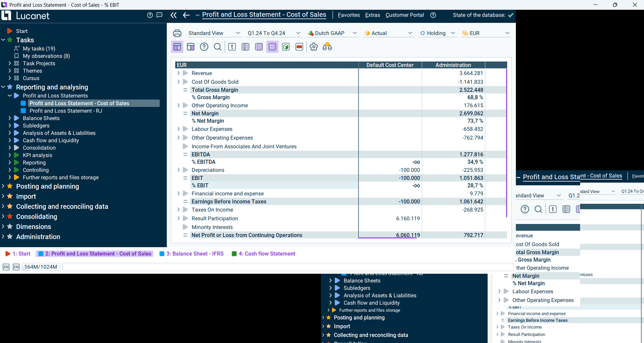
Task: Click the 't' text icon in main toolbar
Action: click(232, 47)
